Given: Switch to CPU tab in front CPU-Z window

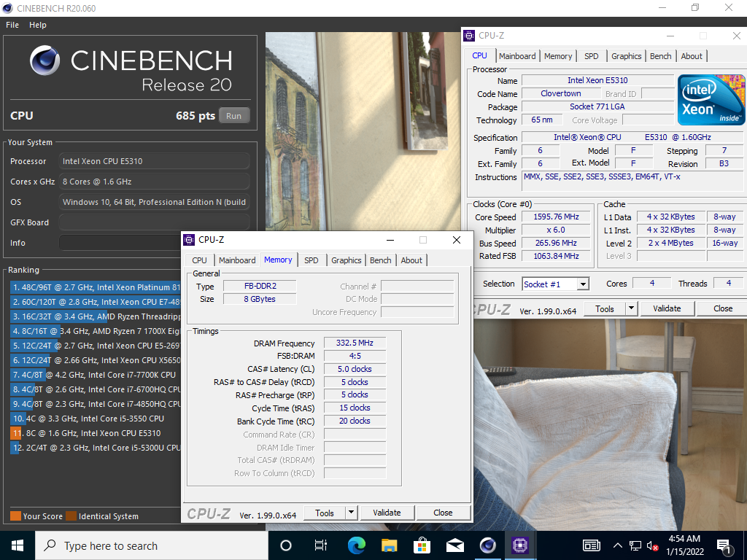Looking at the screenshot, I should pos(199,260).
